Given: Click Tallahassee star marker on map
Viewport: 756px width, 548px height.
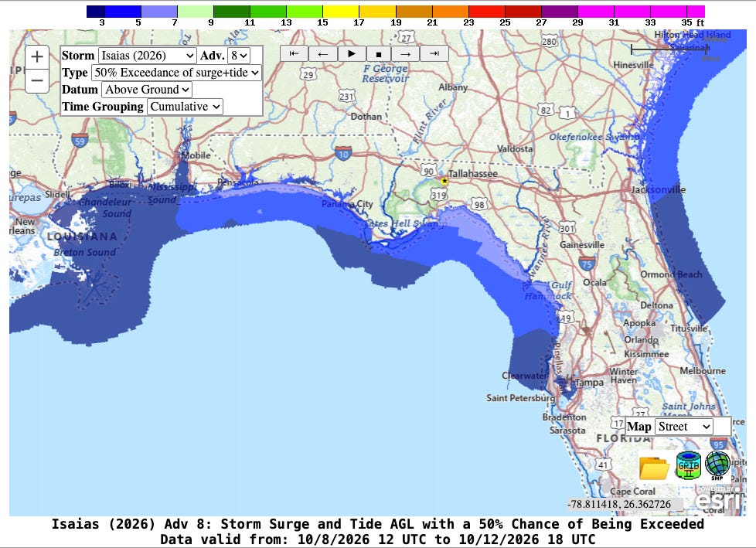Looking at the screenshot, I should point(444,181).
